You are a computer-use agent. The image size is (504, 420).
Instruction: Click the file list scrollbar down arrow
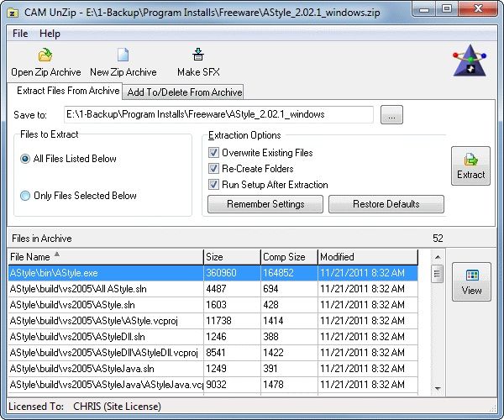coord(437,389)
